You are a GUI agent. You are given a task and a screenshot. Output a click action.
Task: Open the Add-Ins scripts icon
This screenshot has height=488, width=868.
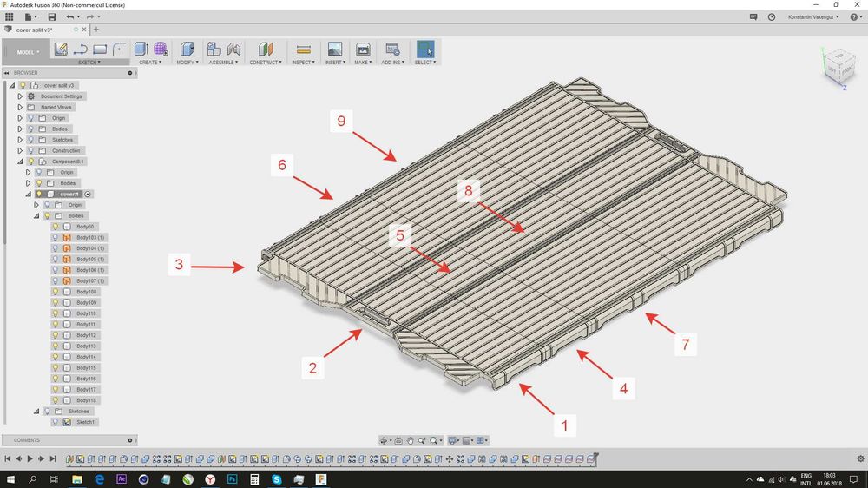(x=392, y=49)
